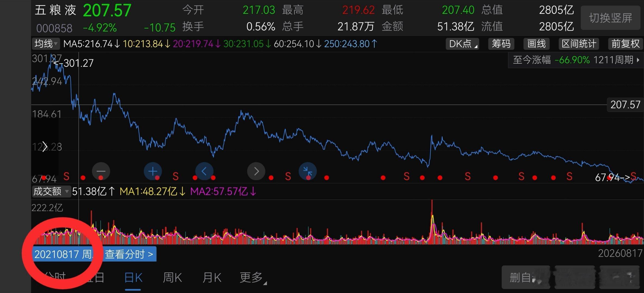Open 区间统计 range statistics
Viewport: 644px width, 293px height.
coord(579,44)
